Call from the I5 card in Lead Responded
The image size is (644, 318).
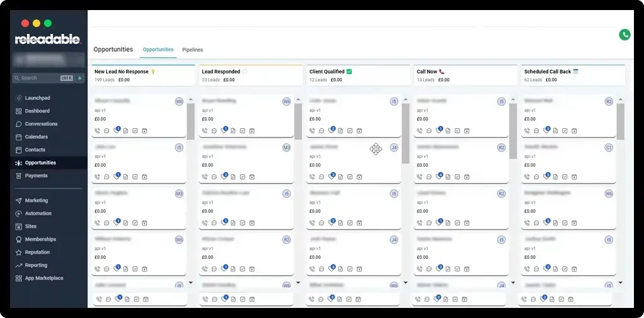tap(205, 223)
